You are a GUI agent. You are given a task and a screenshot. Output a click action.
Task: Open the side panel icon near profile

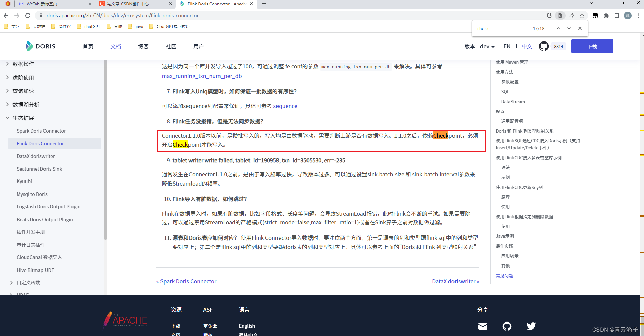[x=617, y=16]
